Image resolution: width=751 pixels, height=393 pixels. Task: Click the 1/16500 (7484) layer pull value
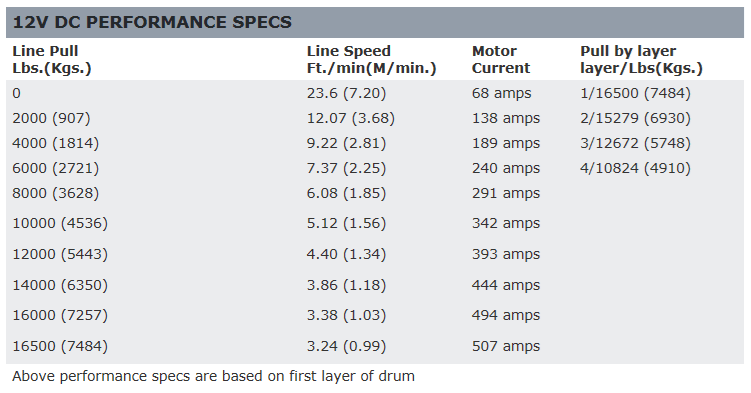pos(635,93)
